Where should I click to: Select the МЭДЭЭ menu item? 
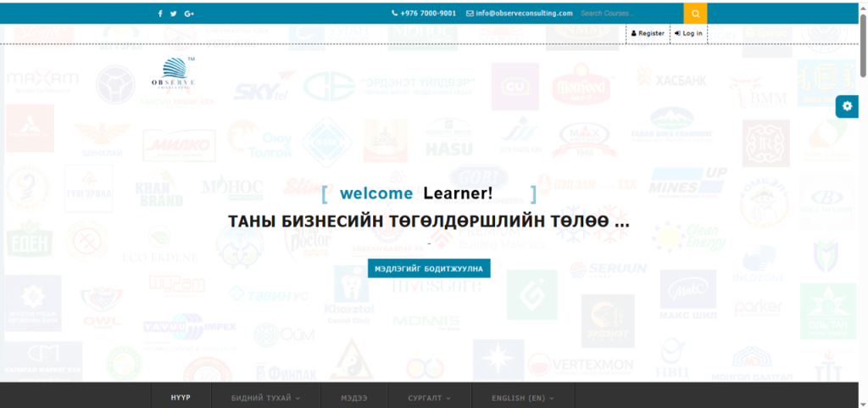(353, 398)
